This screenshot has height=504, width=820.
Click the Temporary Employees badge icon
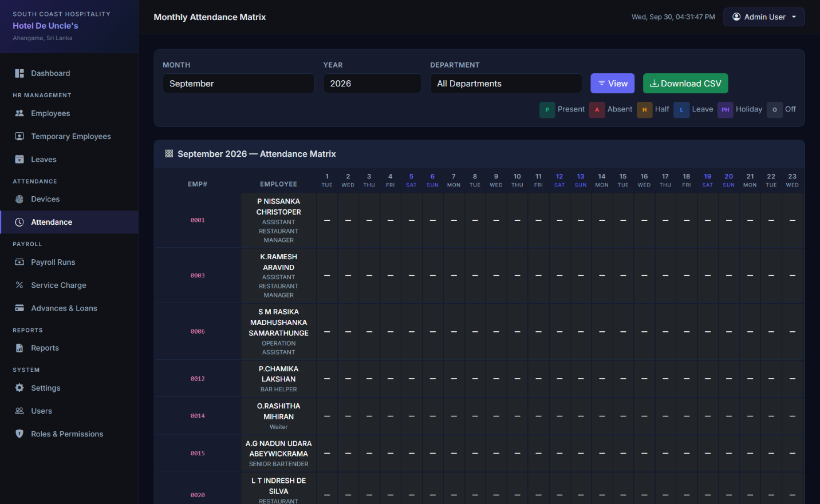pos(19,136)
